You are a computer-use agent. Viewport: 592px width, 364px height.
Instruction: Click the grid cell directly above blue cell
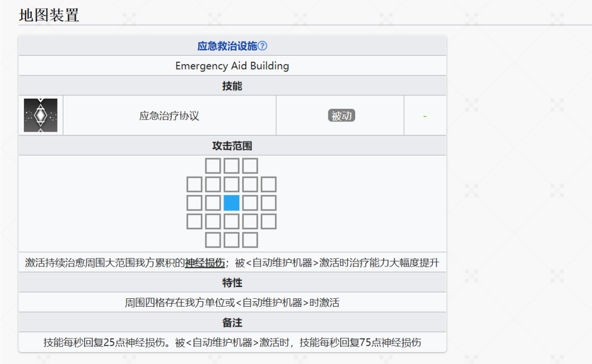click(231, 184)
